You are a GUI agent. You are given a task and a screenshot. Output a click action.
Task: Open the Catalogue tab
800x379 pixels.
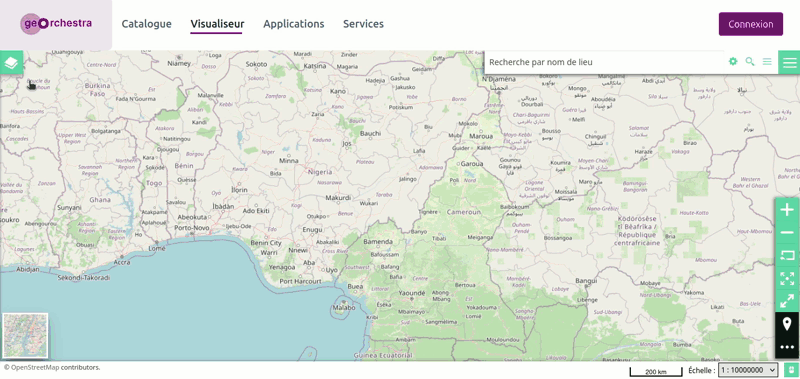pos(146,24)
